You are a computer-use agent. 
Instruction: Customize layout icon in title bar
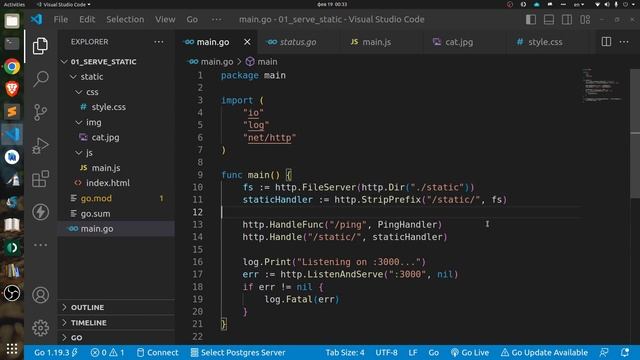point(585,19)
